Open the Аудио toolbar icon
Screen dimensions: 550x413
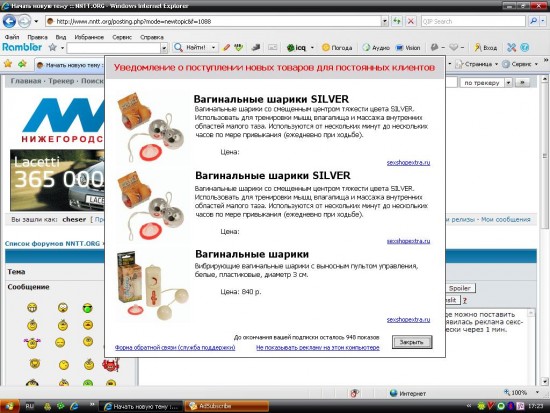coord(376,47)
